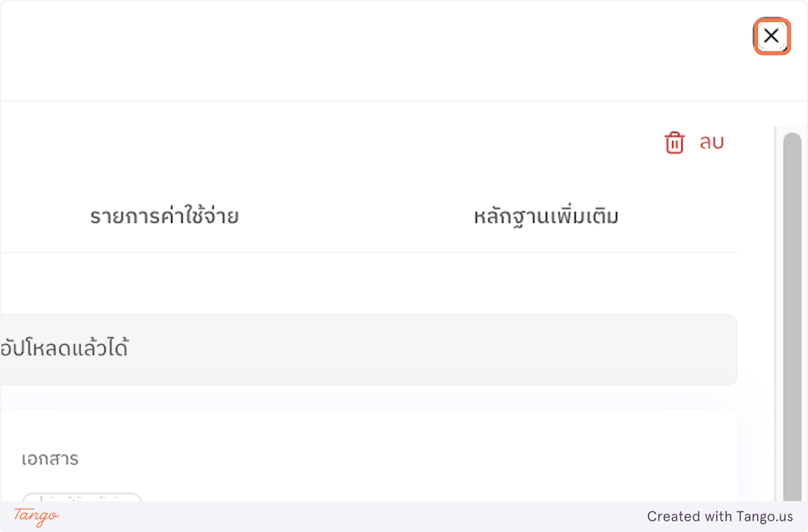The height and width of the screenshot is (532, 808).
Task: Click the divider line under the tab row
Action: [x=369, y=253]
